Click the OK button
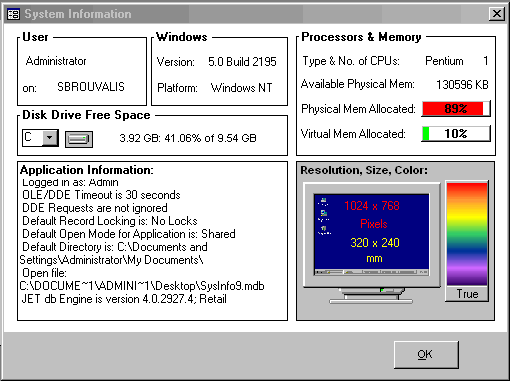This screenshot has width=510, height=381. 426,354
